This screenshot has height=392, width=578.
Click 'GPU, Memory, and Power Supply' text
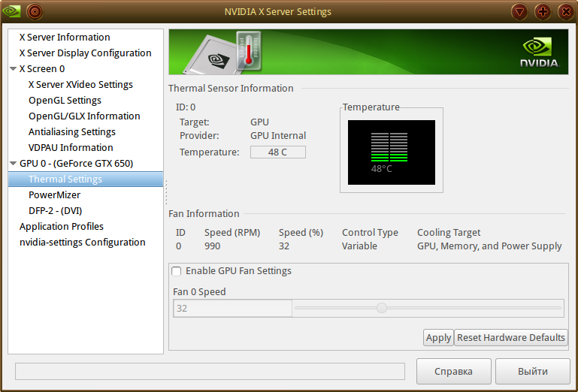(489, 246)
